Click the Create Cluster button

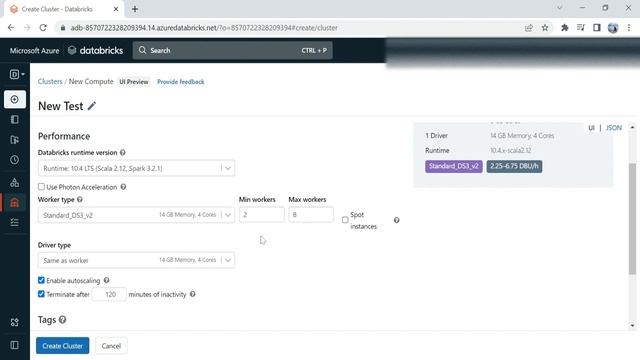(62, 346)
